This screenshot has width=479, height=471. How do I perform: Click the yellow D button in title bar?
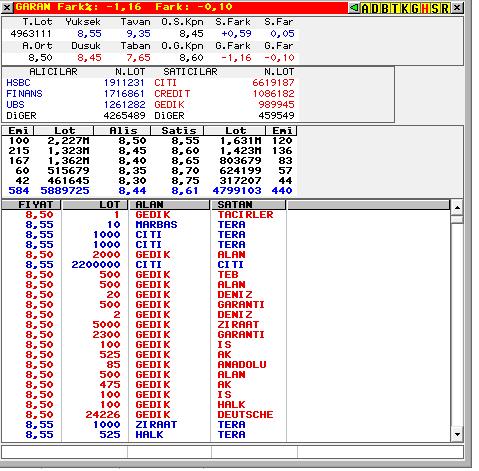(375, 8)
